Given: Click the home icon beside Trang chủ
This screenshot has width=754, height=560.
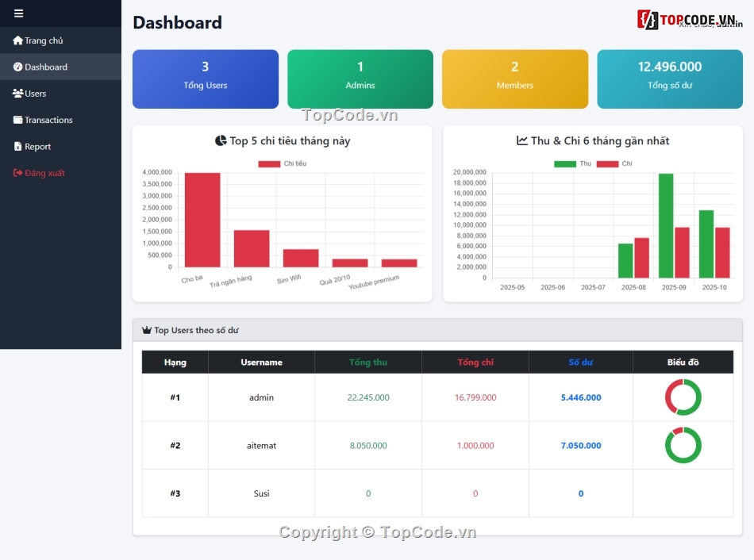Looking at the screenshot, I should pos(17,40).
